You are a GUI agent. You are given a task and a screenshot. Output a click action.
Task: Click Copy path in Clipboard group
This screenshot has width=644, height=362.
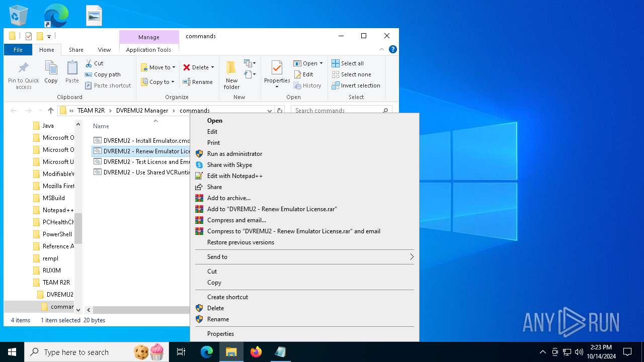click(x=103, y=74)
